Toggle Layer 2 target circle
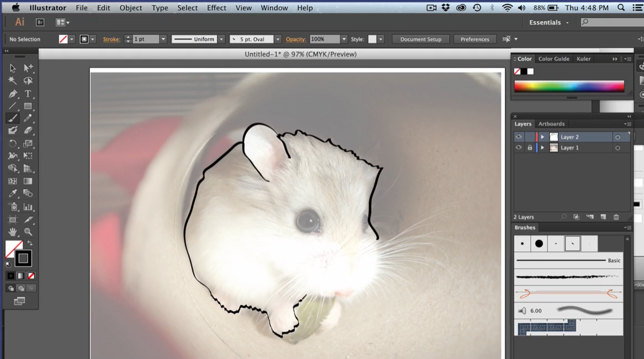The height and width of the screenshot is (359, 644). (x=618, y=137)
